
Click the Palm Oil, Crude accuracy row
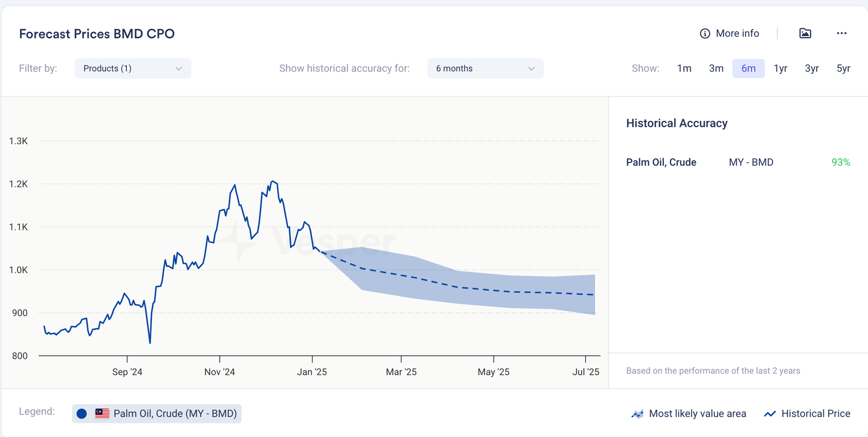pyautogui.click(x=661, y=163)
